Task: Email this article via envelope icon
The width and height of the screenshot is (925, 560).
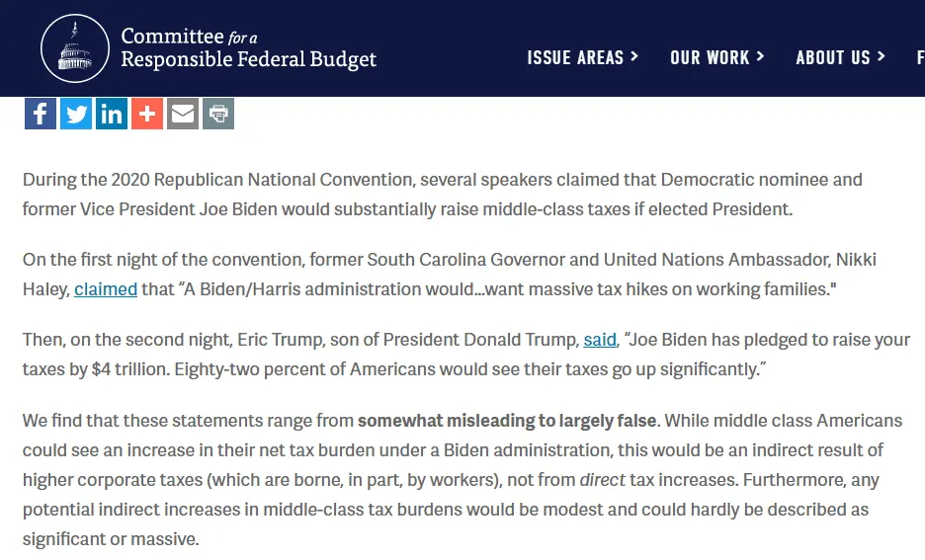Action: tap(183, 114)
